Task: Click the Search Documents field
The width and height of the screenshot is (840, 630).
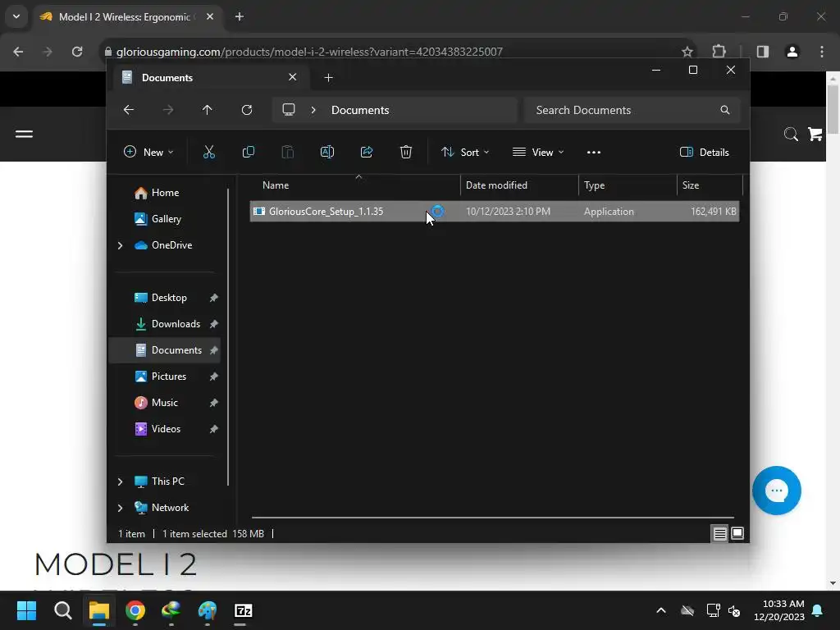Action: [x=632, y=110]
